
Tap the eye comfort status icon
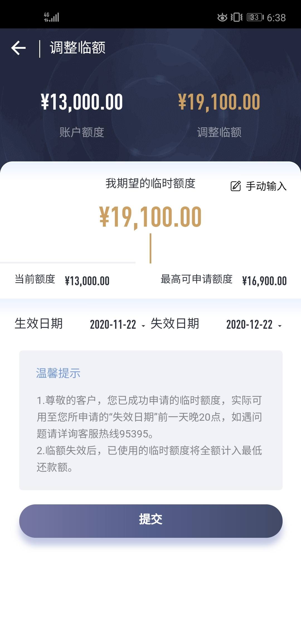pos(222,17)
